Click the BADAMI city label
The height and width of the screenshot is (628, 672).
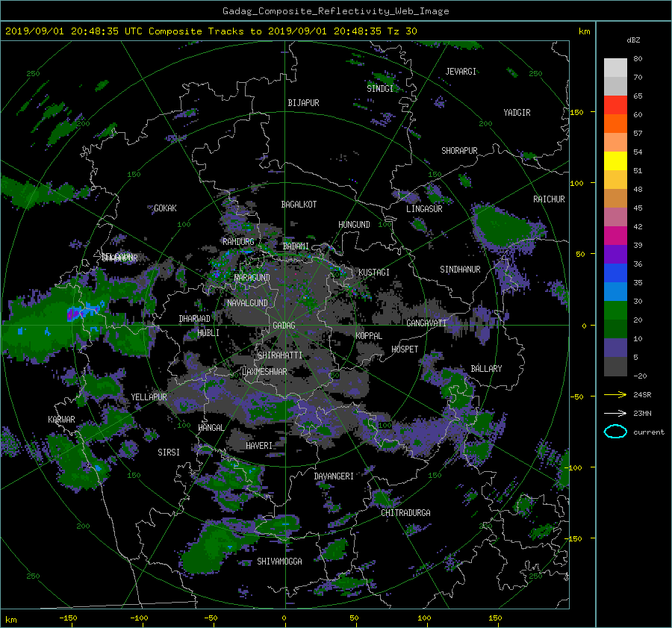click(296, 246)
